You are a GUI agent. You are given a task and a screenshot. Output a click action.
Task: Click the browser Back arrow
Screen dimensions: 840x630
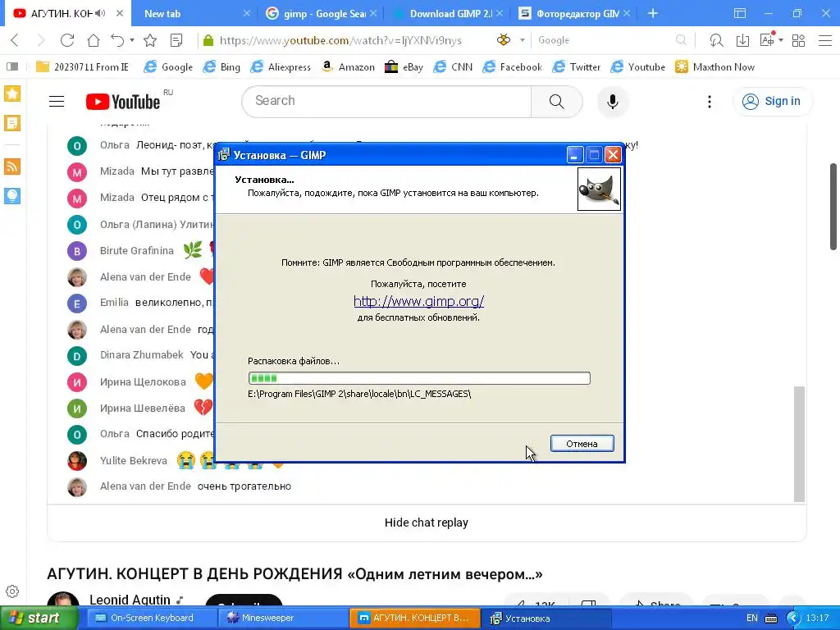(15, 40)
